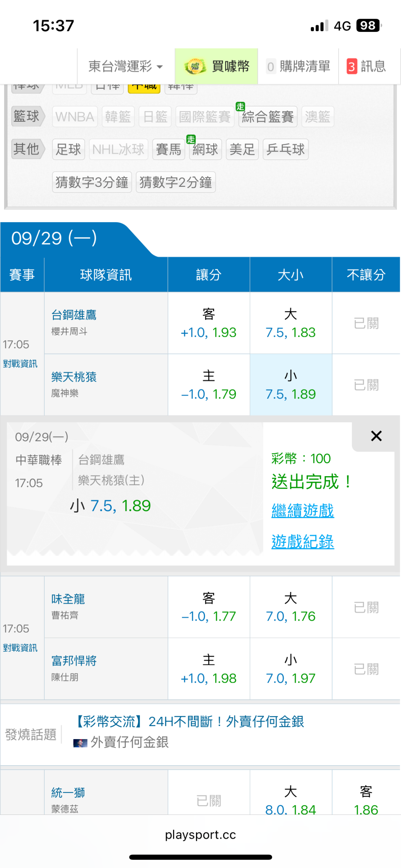401x868 pixels.
Task: Open the 遊戲紀錄 link
Action: [303, 542]
